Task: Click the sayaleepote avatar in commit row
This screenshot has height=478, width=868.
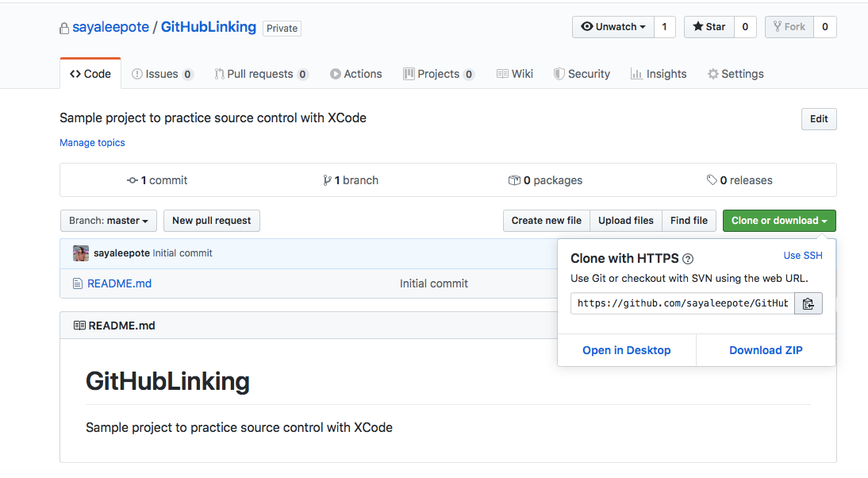Action: tap(81, 253)
